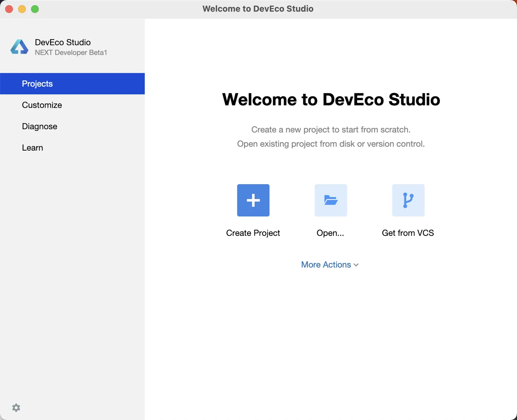Expand the More Actions dropdown
Image resolution: width=517 pixels, height=420 pixels.
click(x=330, y=265)
